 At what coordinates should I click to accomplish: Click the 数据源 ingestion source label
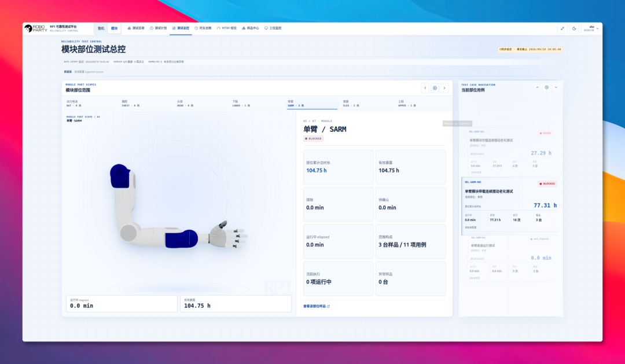tap(84, 72)
